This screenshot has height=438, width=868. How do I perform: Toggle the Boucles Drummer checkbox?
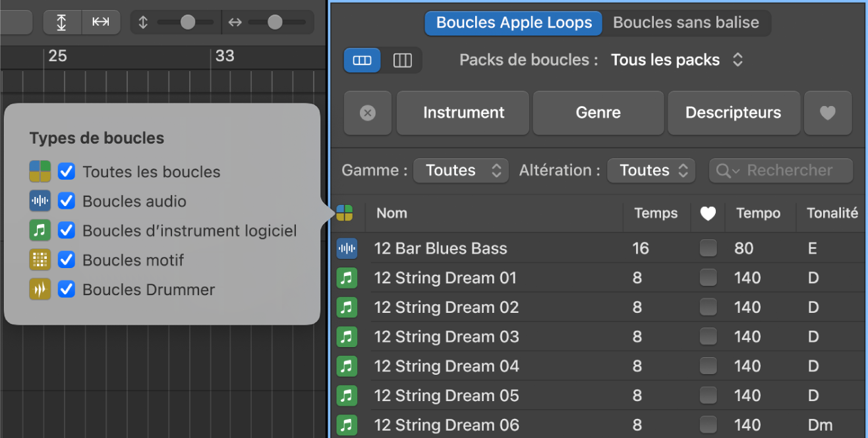coord(66,289)
